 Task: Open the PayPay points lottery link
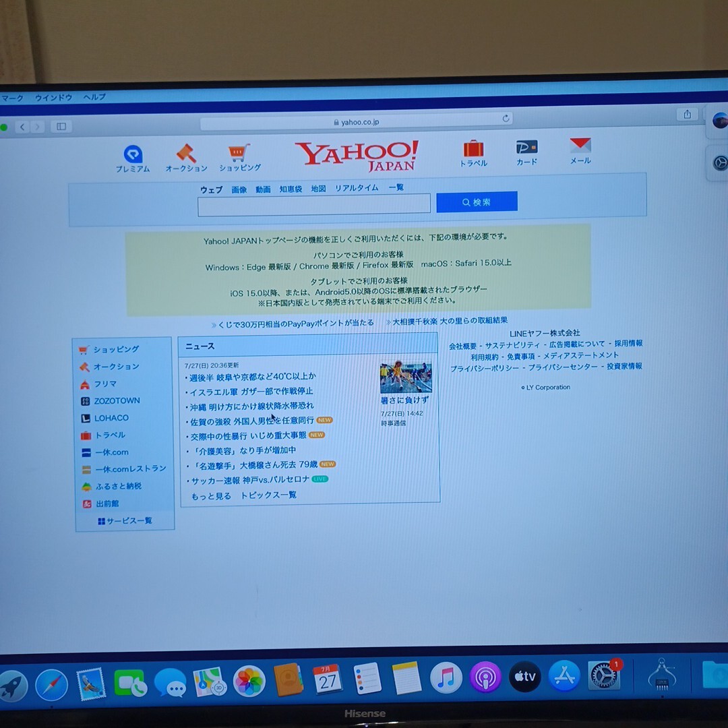(x=296, y=324)
